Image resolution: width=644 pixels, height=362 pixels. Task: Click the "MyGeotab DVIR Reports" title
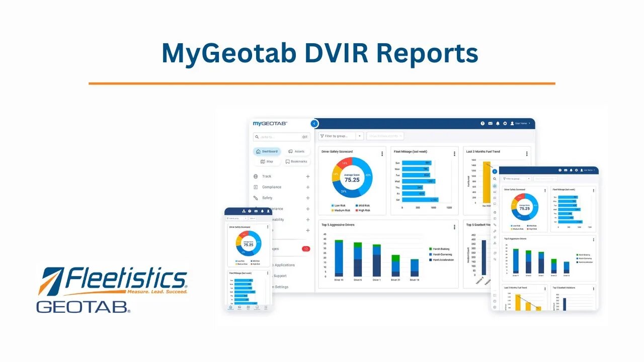319,53
